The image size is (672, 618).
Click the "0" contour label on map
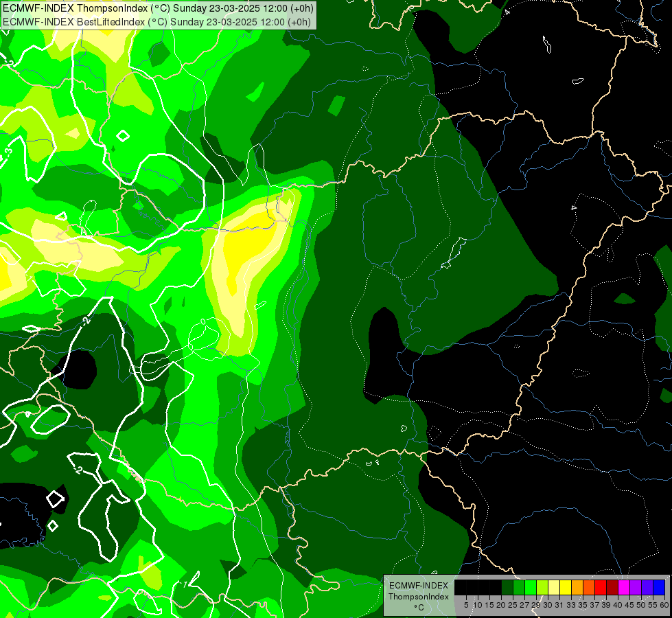pyautogui.click(x=203, y=321)
